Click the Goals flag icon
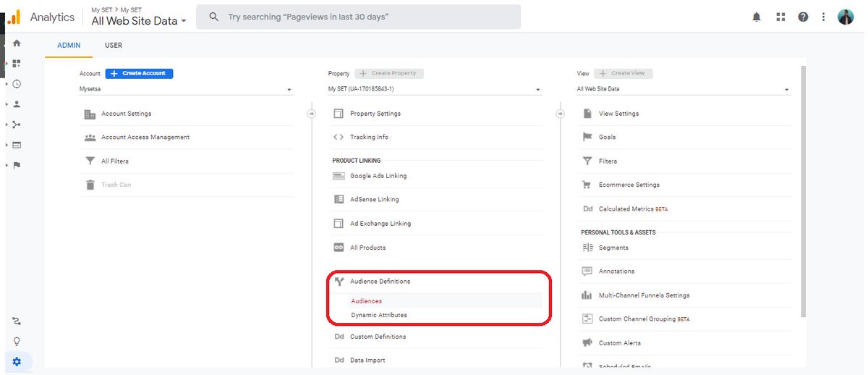 tap(587, 138)
